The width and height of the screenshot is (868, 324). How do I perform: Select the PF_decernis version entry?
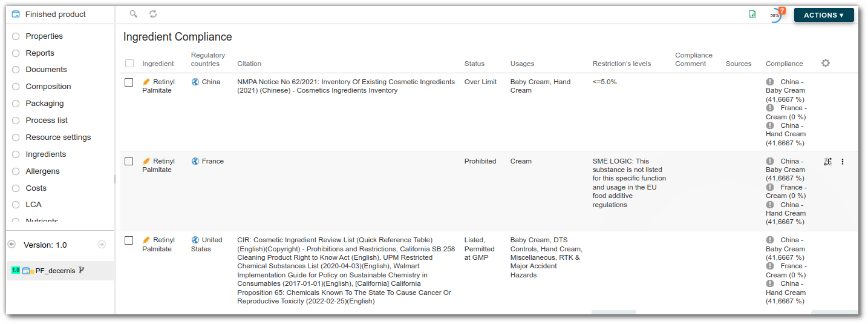tap(60, 271)
